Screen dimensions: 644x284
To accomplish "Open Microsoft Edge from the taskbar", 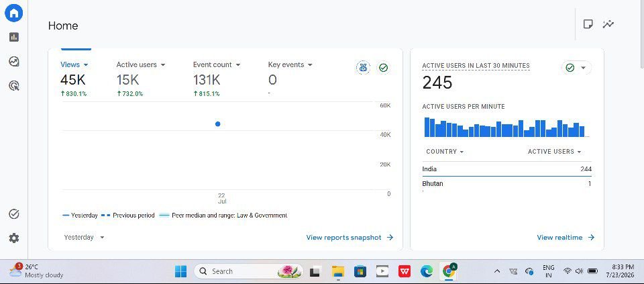I will (x=427, y=271).
